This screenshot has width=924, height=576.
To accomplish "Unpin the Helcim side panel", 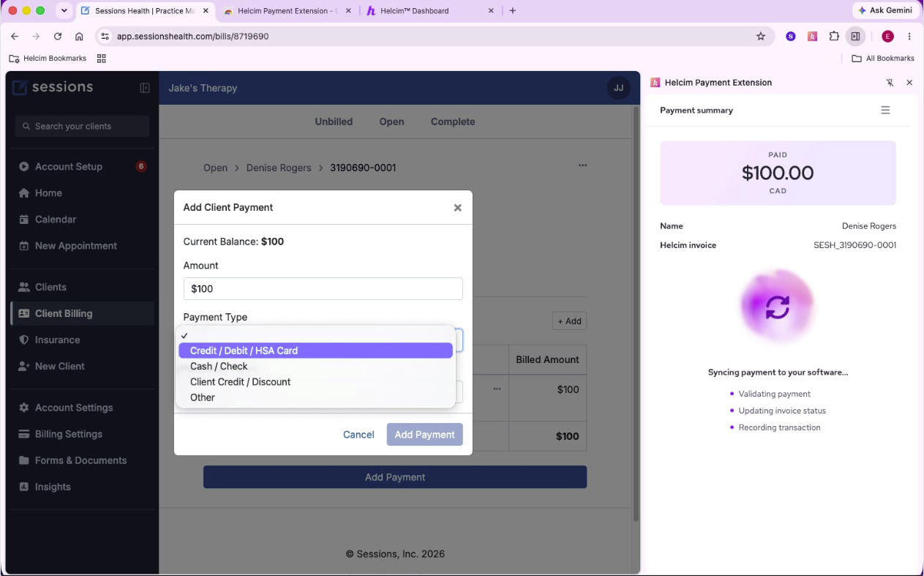I will pyautogui.click(x=890, y=83).
